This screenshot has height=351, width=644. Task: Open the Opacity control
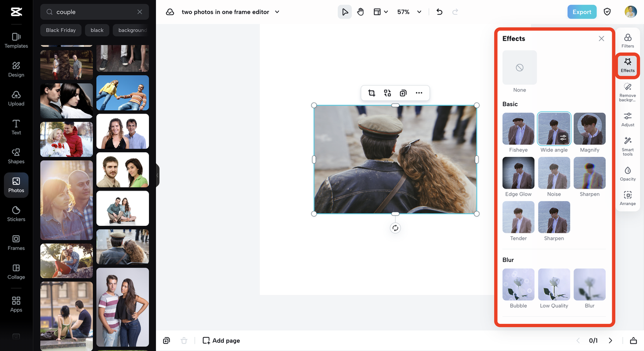[x=627, y=173]
